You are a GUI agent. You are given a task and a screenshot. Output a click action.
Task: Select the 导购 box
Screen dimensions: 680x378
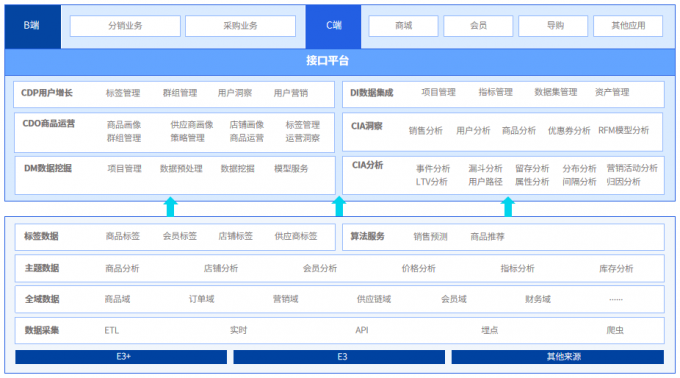(553, 26)
